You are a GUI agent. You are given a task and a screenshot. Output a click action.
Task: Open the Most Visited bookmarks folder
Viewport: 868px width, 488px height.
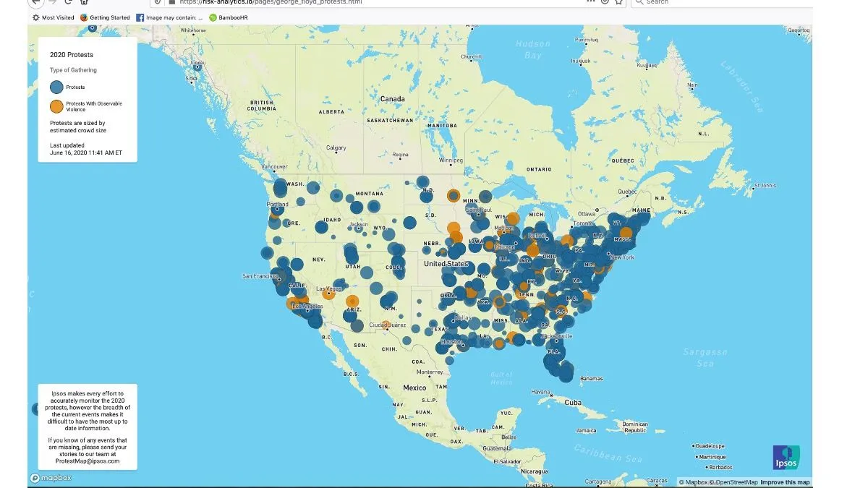[53, 17]
